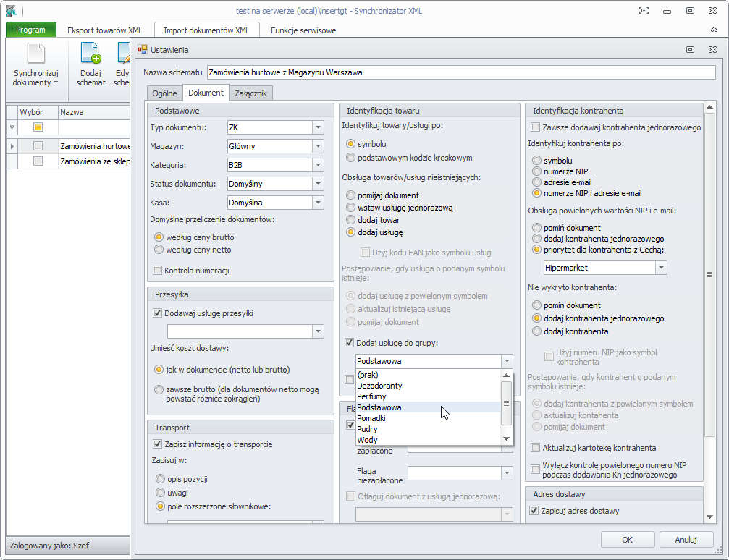Select uwagi radio button

(x=161, y=492)
